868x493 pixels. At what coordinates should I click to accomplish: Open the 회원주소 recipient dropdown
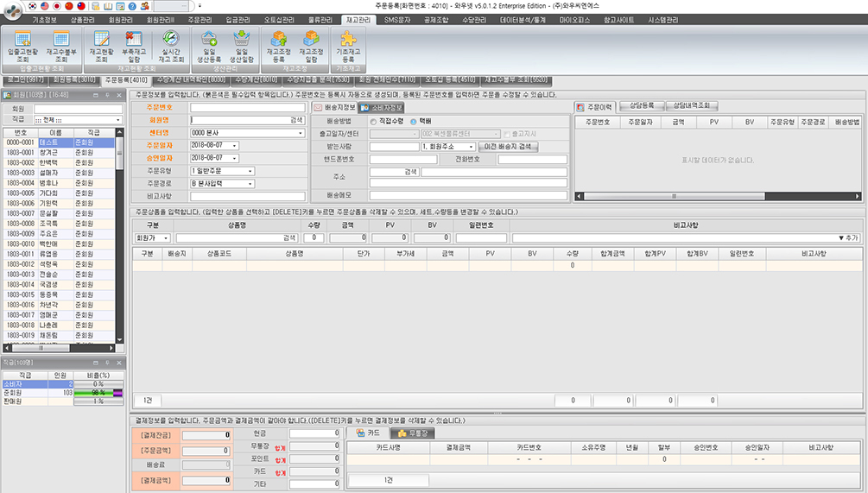[471, 147]
